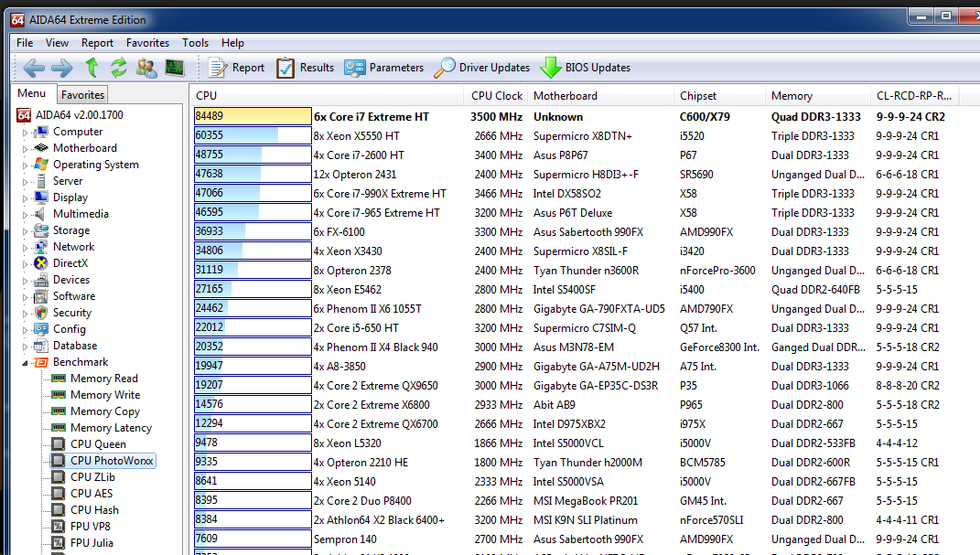This screenshot has height=555, width=980.
Task: Click the 8x Xeon X5550 HT entry
Action: 356,136
